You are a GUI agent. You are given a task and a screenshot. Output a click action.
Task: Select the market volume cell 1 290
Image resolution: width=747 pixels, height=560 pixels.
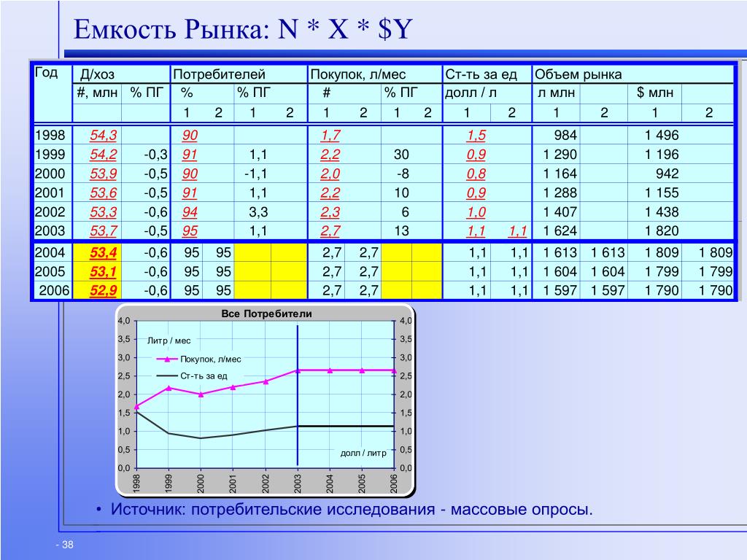560,155
